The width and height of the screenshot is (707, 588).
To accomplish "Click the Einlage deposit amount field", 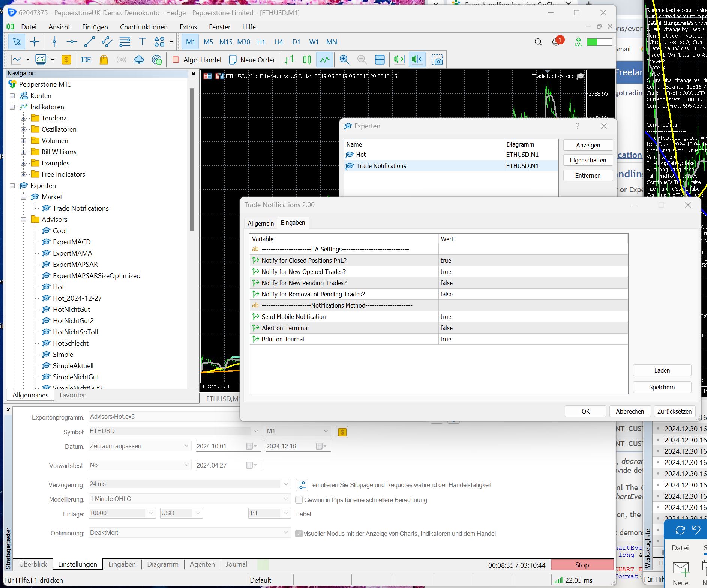I will coord(117,513).
